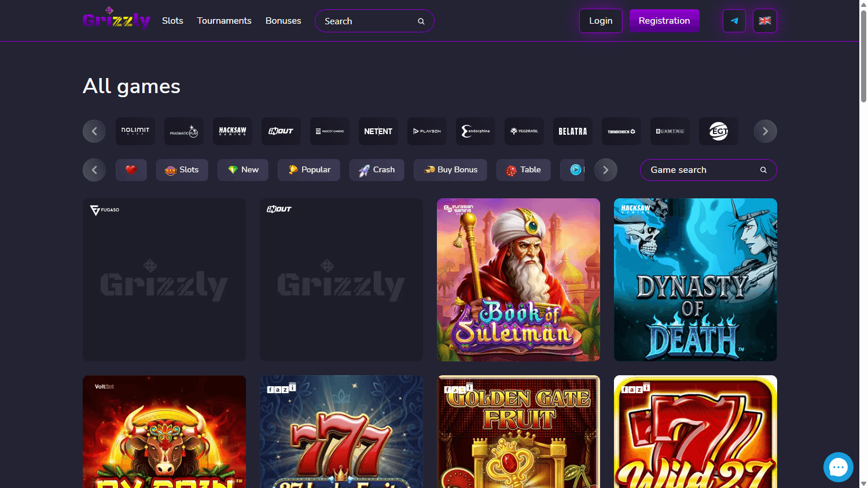Click the Registration button

[664, 21]
